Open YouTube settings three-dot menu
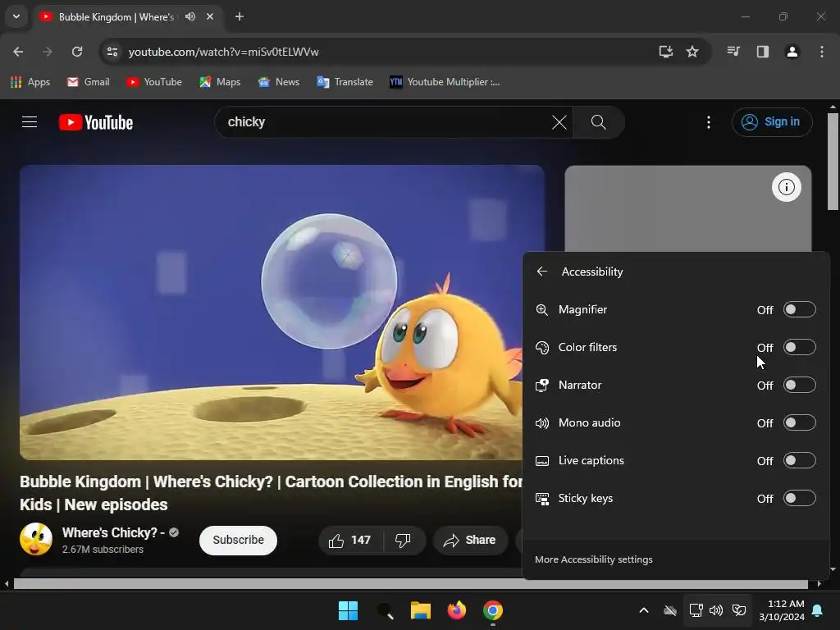The width and height of the screenshot is (840, 630). [x=709, y=122]
